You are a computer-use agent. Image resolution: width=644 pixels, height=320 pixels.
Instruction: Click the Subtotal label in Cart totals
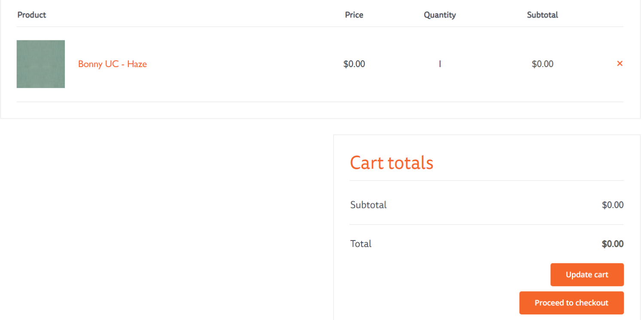(x=368, y=205)
